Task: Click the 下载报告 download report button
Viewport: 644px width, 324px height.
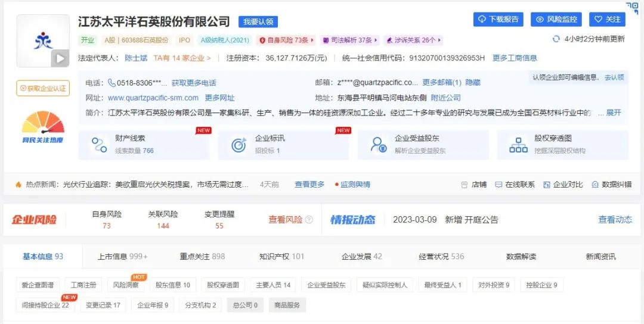Action: coord(498,19)
